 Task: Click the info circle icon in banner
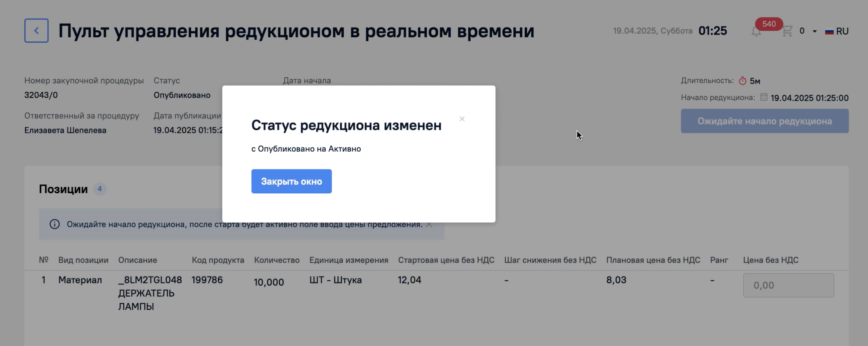[55, 224]
